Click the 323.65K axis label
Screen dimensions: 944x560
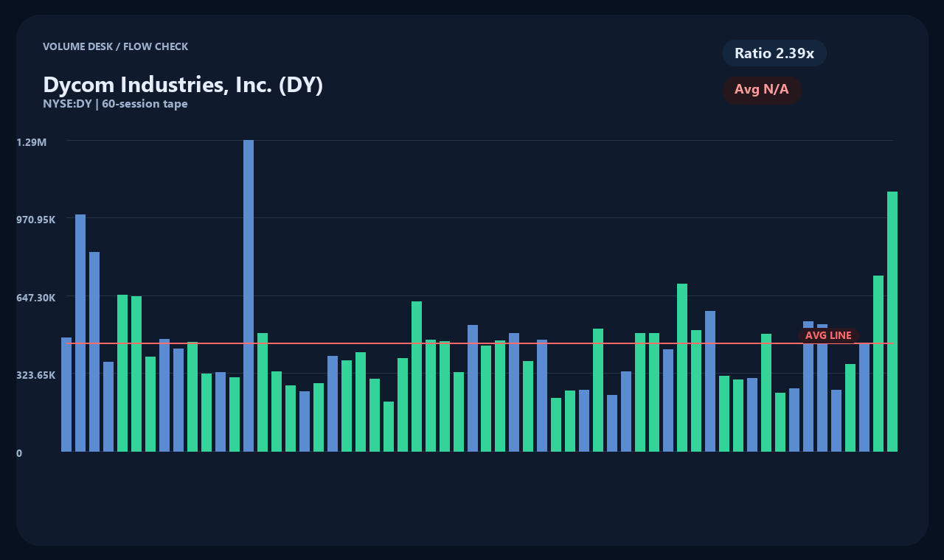36,375
